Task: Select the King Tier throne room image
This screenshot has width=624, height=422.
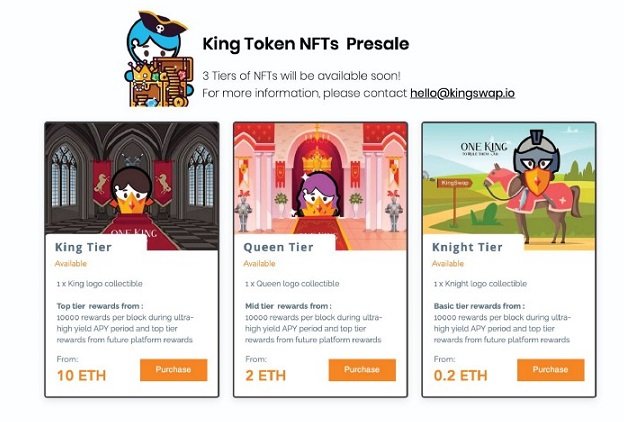Action: (132, 186)
